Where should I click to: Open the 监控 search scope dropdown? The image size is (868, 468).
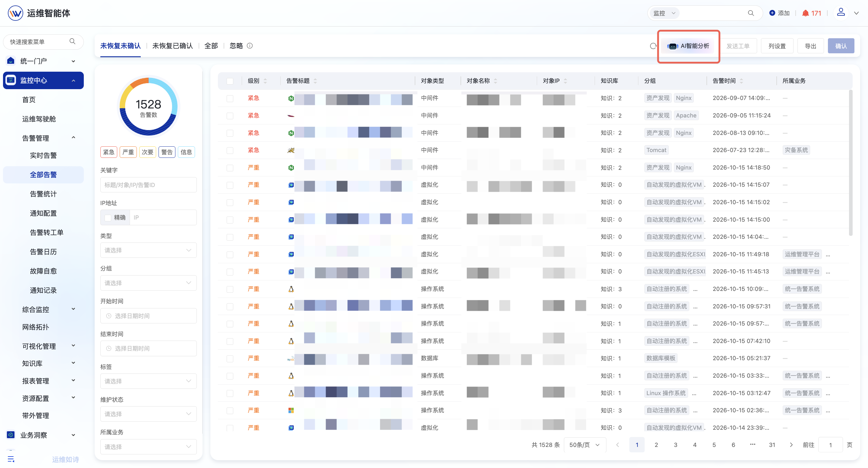[x=664, y=13]
